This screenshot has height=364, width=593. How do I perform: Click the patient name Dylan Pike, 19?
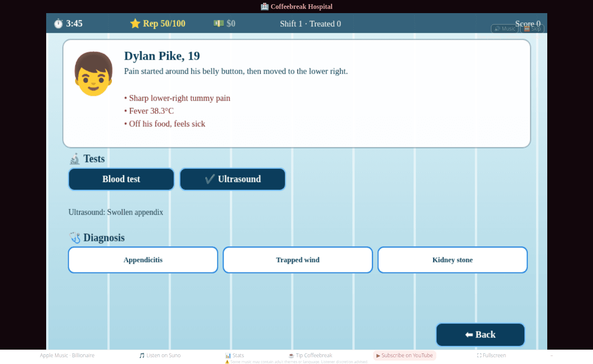[162, 56]
